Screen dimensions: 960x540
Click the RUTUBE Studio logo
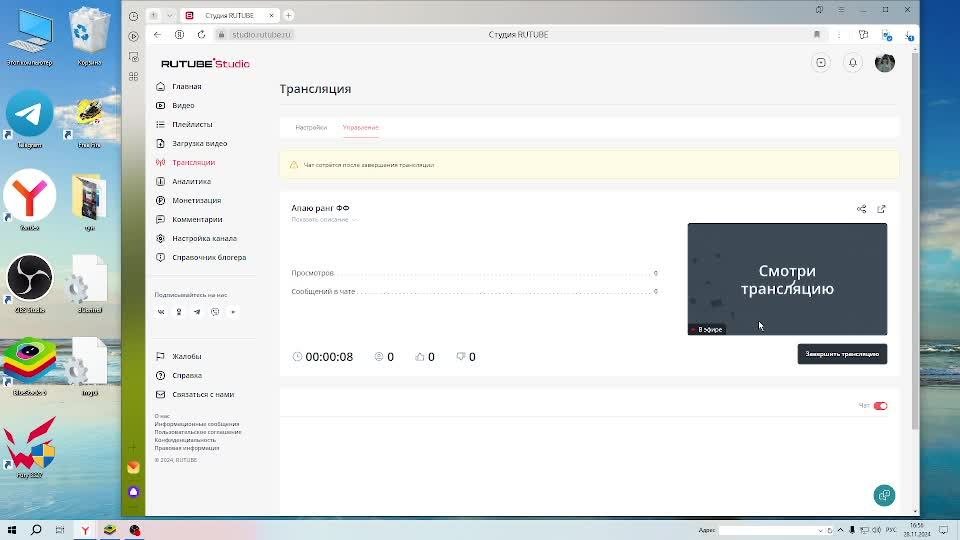click(x=205, y=63)
